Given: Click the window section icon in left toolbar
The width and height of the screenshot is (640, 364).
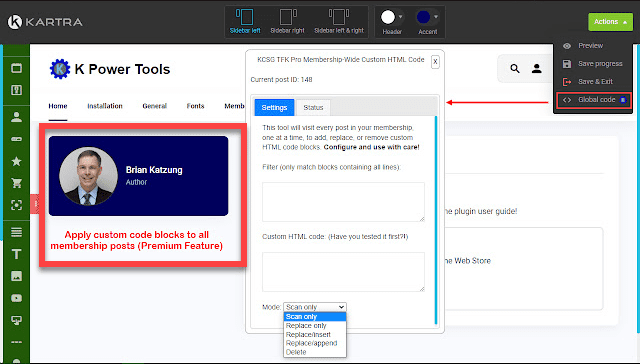Looking at the screenshot, I should 16,68.
